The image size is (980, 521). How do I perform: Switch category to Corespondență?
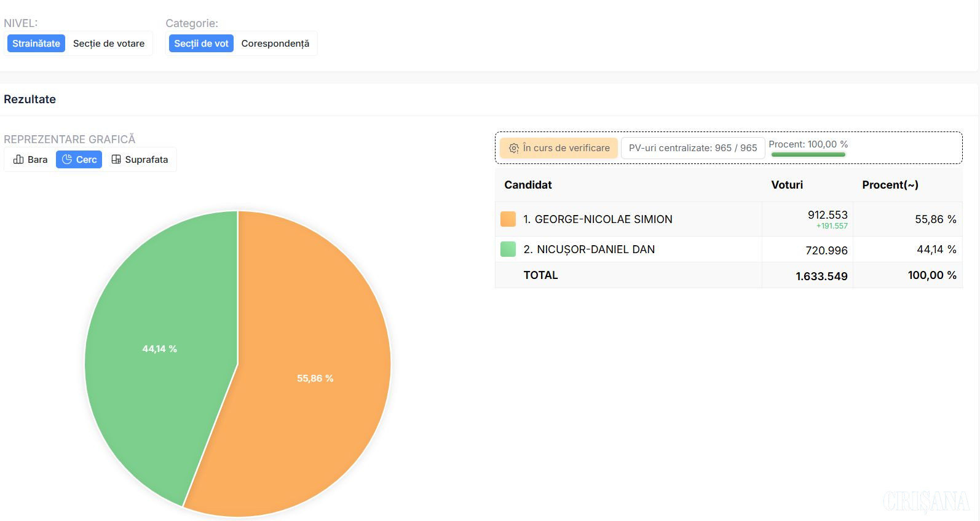pyautogui.click(x=275, y=44)
